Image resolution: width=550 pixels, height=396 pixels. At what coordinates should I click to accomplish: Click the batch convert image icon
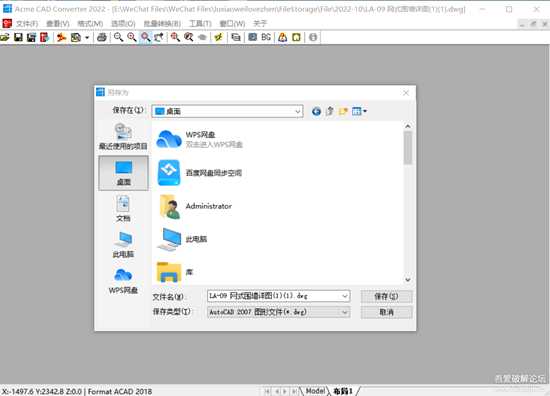point(76,37)
